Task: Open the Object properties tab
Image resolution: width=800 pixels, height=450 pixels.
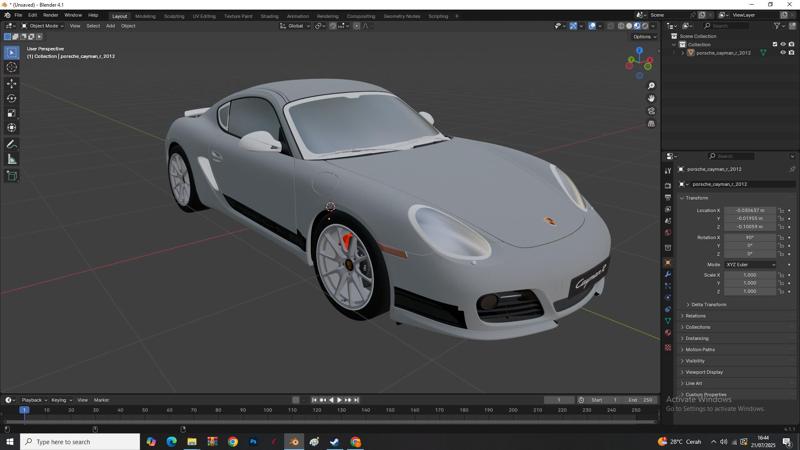Action: [668, 262]
